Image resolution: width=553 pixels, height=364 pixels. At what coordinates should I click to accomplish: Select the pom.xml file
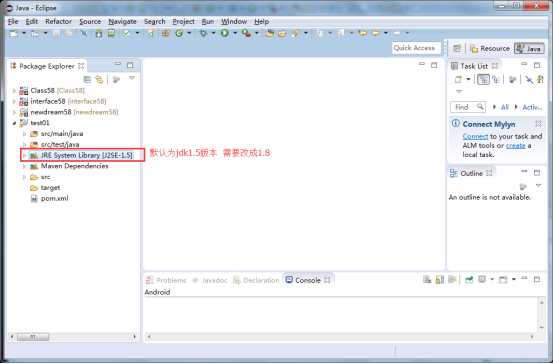coord(49,199)
